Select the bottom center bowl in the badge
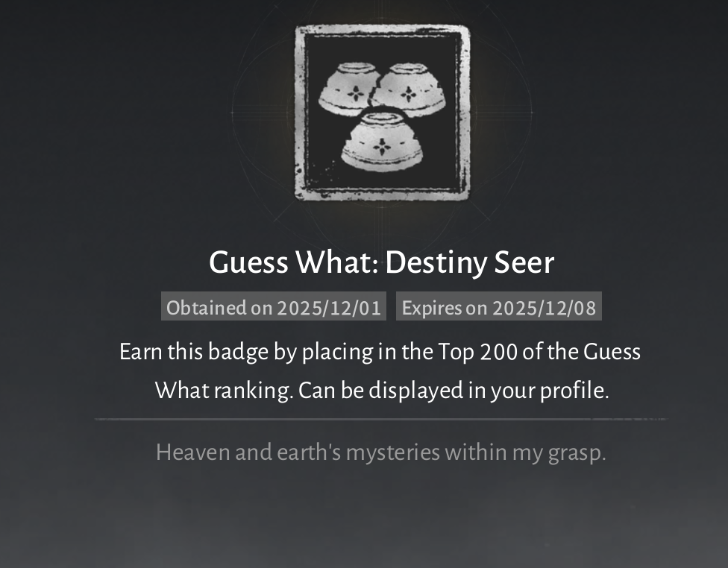728x568 pixels. [382, 142]
